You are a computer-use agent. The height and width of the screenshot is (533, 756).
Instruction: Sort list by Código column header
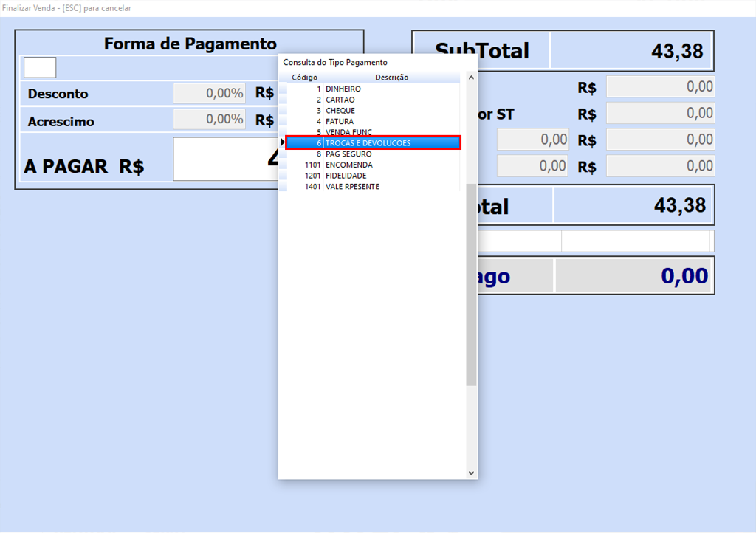[x=304, y=78]
